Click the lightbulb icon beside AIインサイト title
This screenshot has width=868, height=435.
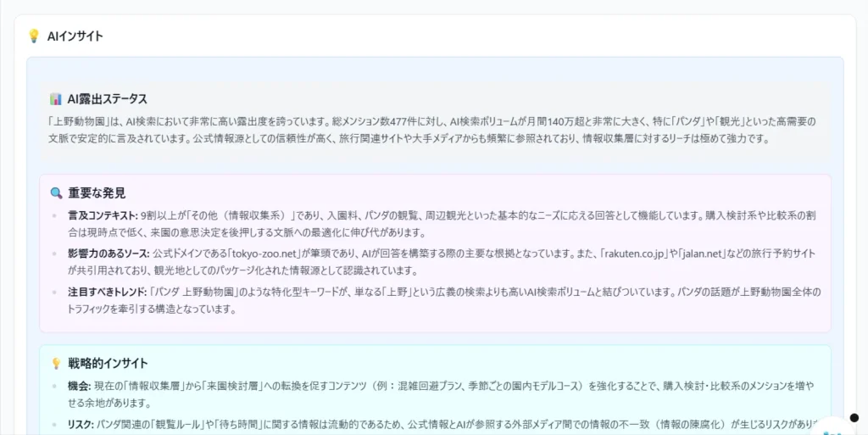(x=33, y=36)
